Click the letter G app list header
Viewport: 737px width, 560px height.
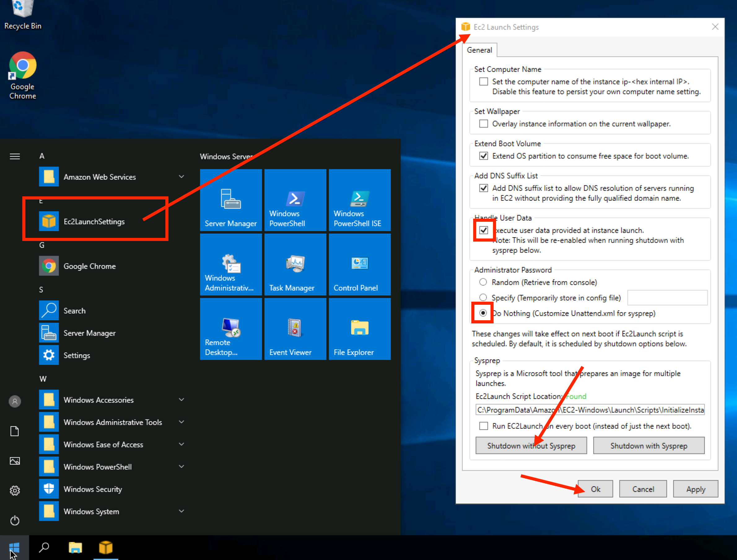coord(42,245)
